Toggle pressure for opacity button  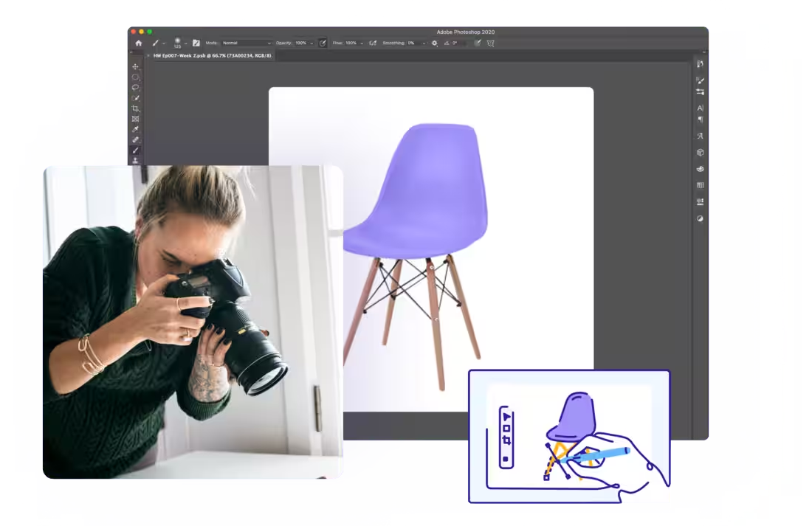tap(322, 43)
